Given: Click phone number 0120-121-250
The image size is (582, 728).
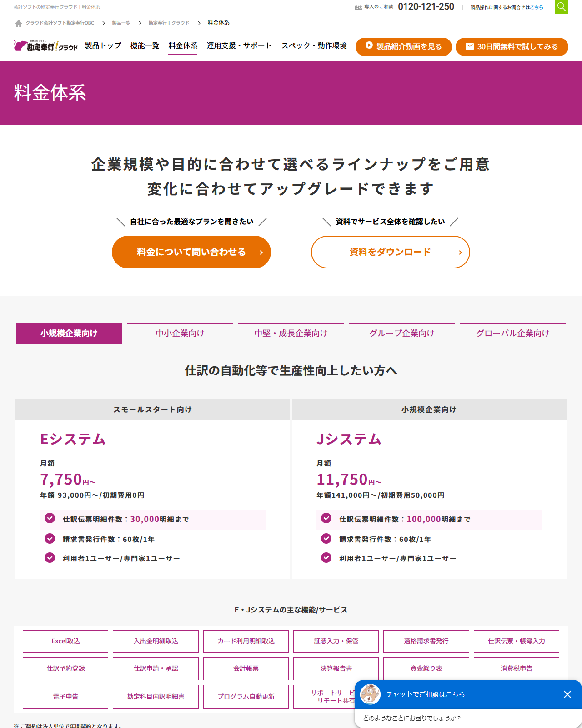Looking at the screenshot, I should point(426,6).
